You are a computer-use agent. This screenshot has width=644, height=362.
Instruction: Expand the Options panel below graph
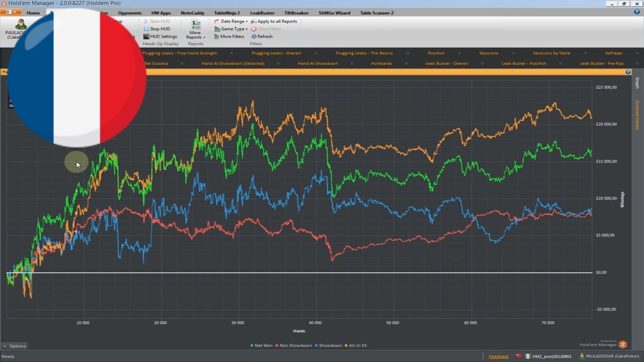click(14, 346)
